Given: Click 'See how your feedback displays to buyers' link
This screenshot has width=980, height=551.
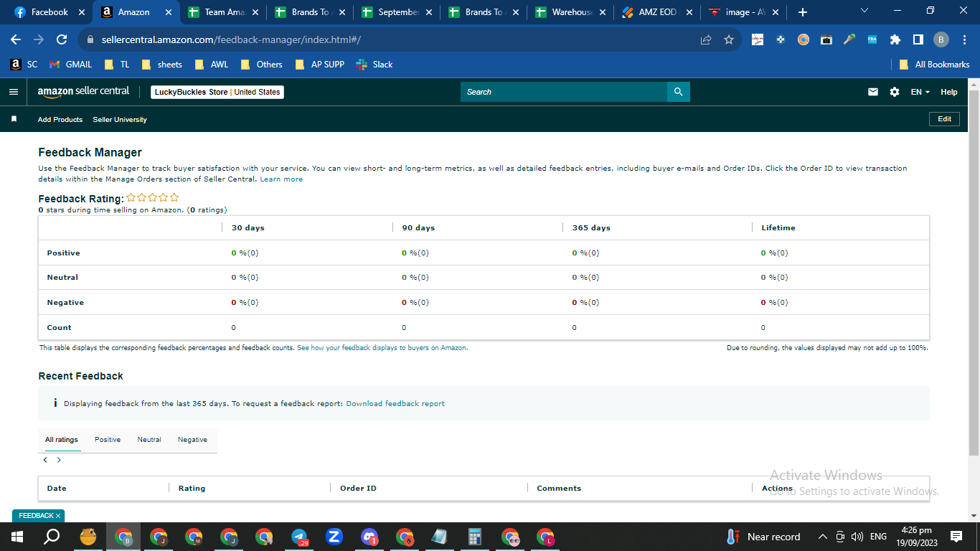Looking at the screenshot, I should tap(382, 348).
